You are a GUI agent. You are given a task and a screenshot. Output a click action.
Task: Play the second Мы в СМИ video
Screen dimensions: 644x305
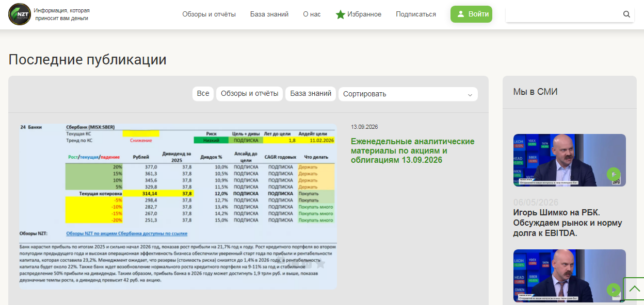pyautogui.click(x=614, y=290)
